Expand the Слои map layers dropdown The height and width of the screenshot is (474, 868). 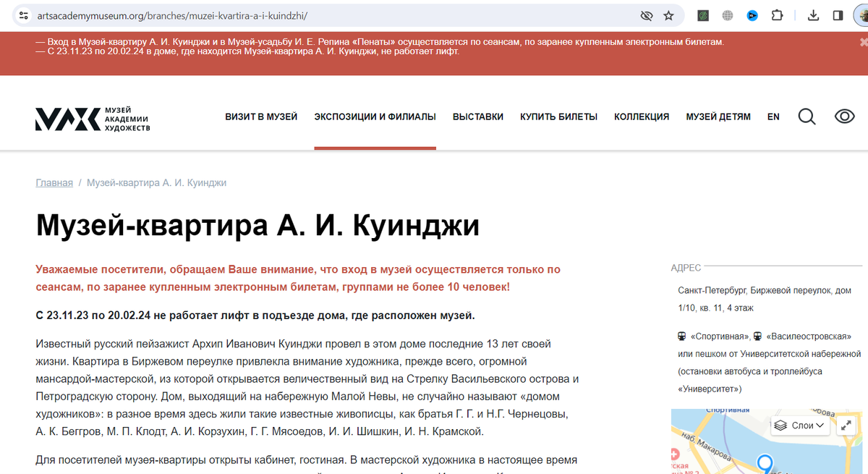click(799, 426)
